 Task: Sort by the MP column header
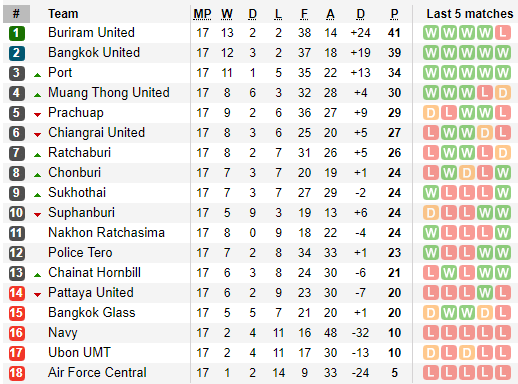(202, 14)
